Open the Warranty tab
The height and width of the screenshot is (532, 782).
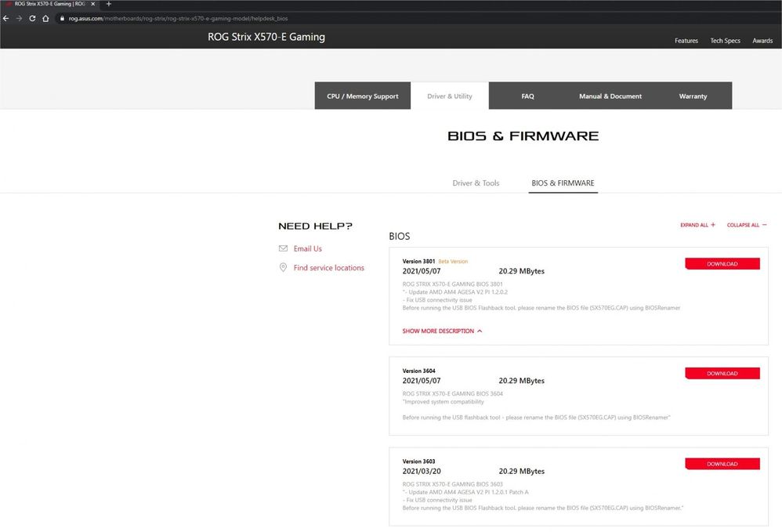693,96
